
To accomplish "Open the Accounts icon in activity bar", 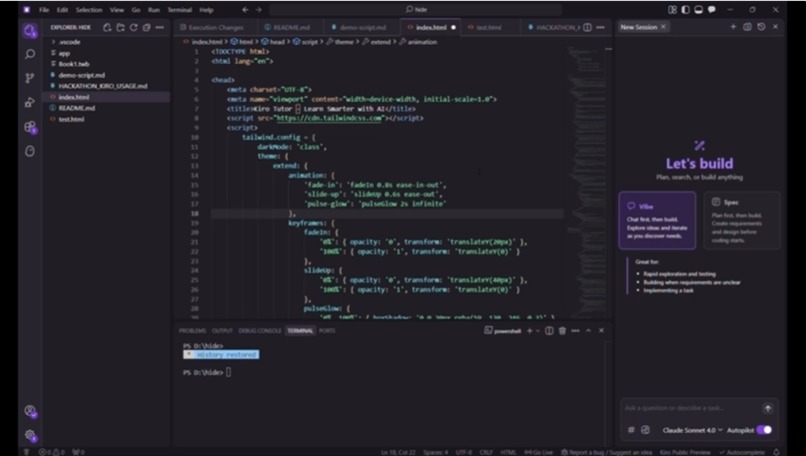I will click(30, 411).
